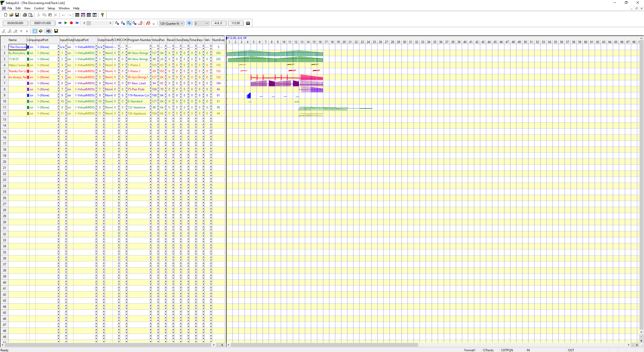
Task: Open the 120-Quarter Note snap dropdown
Action: [182, 23]
